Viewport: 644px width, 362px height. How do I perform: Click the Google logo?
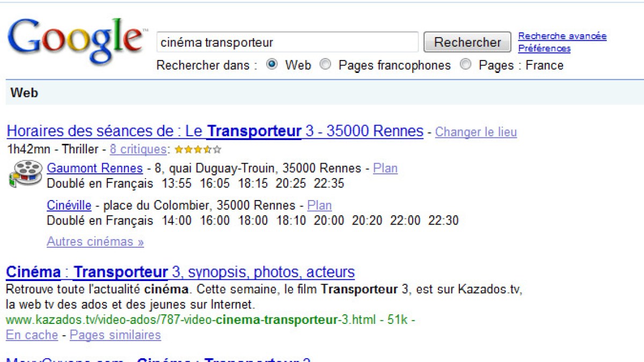pyautogui.click(x=77, y=41)
